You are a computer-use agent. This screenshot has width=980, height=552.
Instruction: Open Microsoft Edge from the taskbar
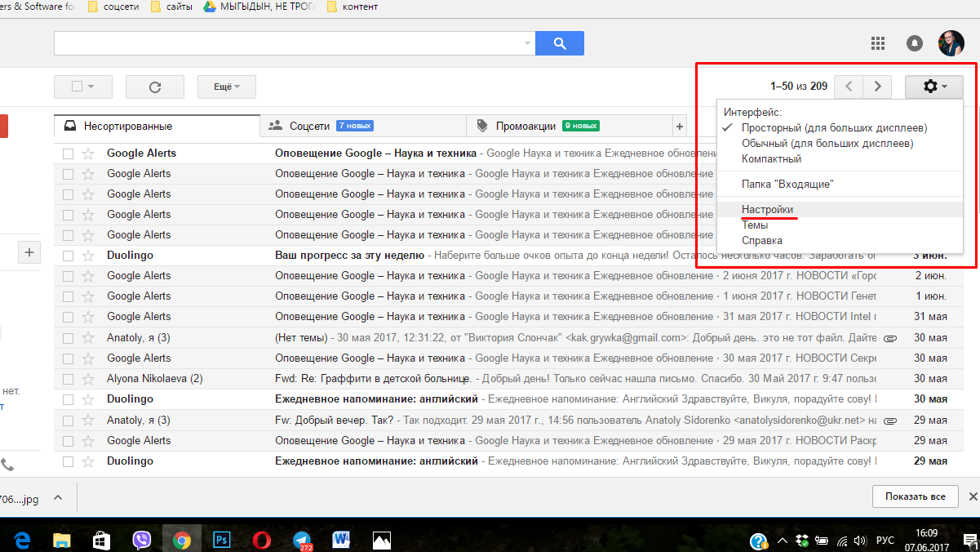pos(22,540)
